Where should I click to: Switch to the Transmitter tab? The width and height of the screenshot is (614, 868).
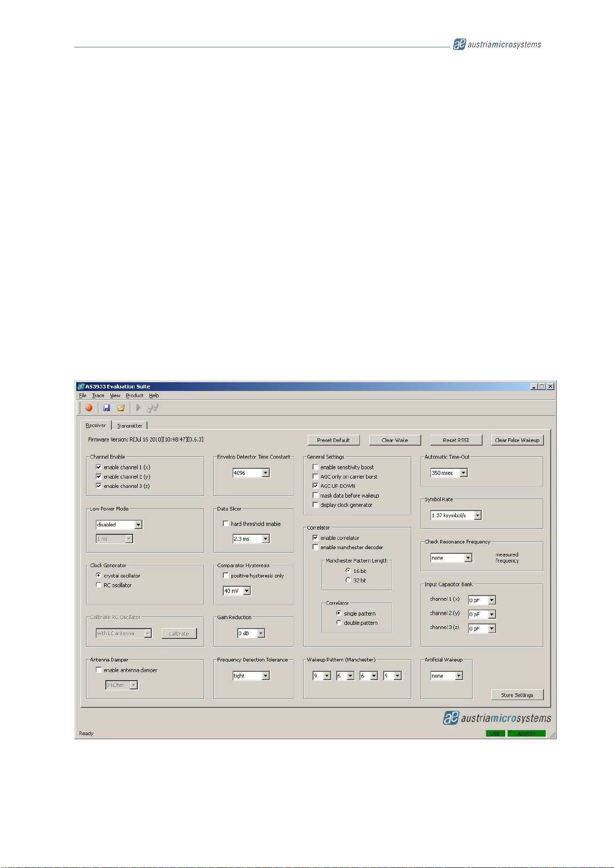point(129,426)
